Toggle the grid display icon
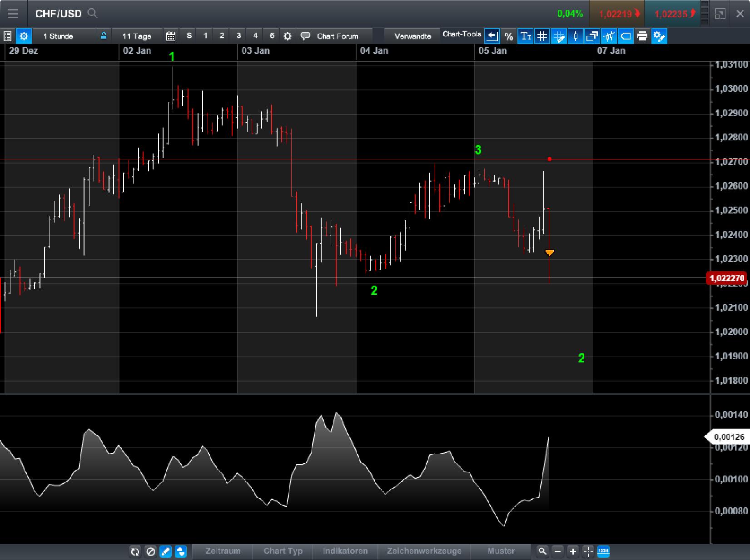 542,36
